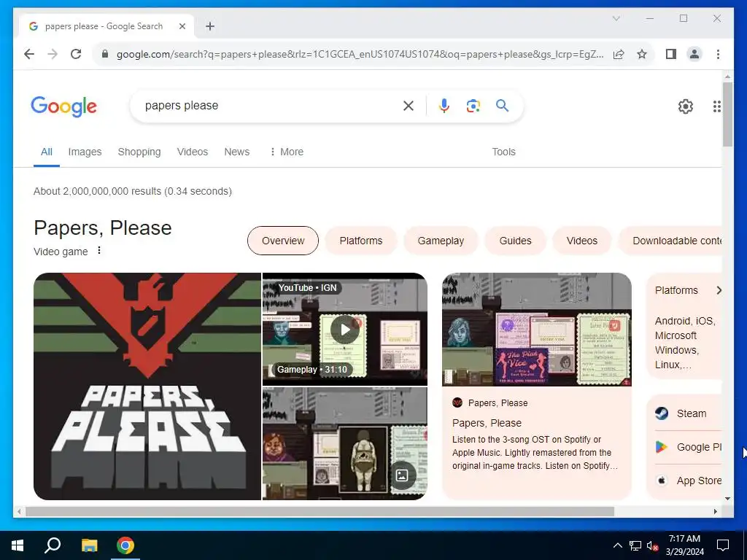Viewport: 747px width, 560px height.
Task: Share this page from address bar
Action: [619, 54]
